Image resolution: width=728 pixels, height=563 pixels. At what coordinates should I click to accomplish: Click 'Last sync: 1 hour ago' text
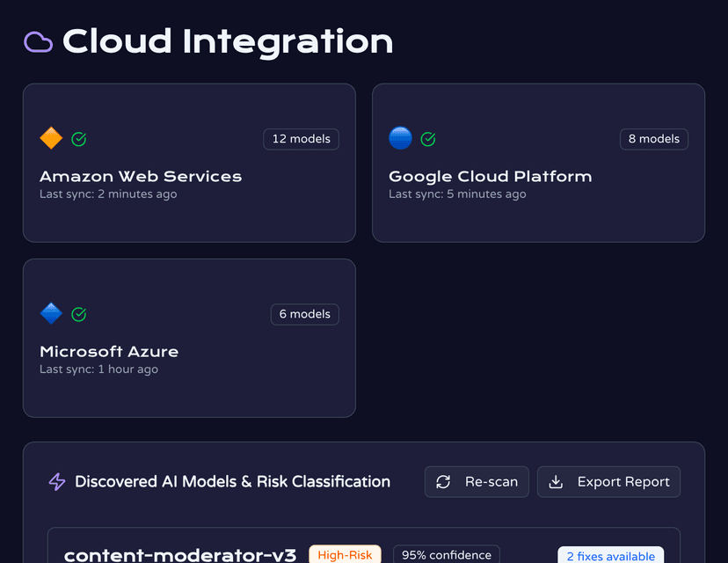tap(98, 369)
